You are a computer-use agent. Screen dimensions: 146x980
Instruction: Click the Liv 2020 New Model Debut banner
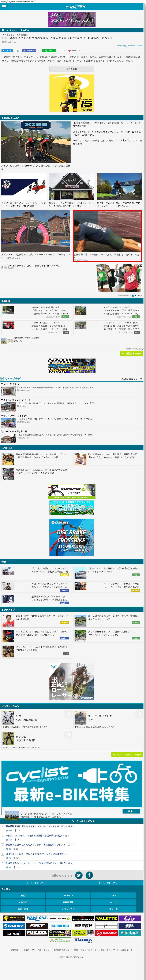coord(71,19)
